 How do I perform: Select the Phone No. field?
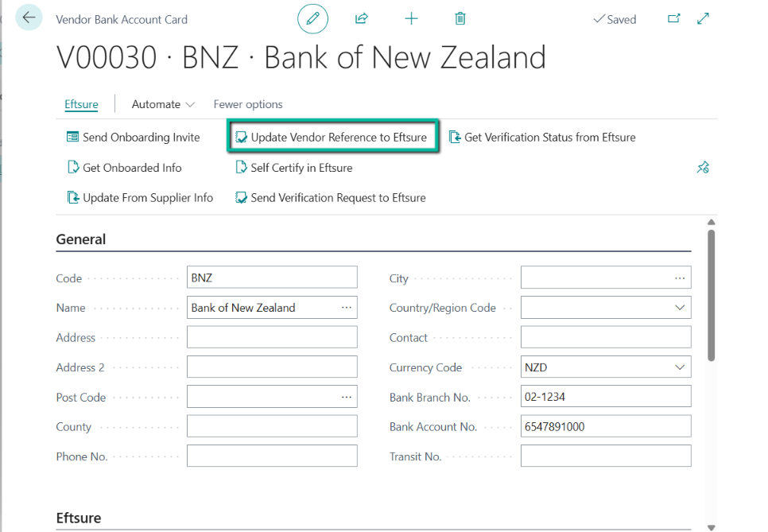point(272,456)
